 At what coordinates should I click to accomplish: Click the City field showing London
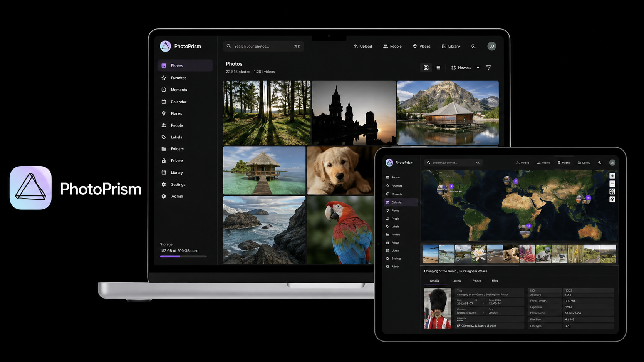[506, 311]
